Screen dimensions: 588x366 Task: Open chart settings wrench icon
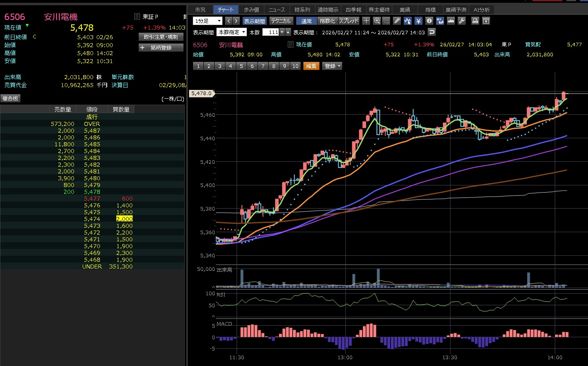pyautogui.click(x=462, y=21)
